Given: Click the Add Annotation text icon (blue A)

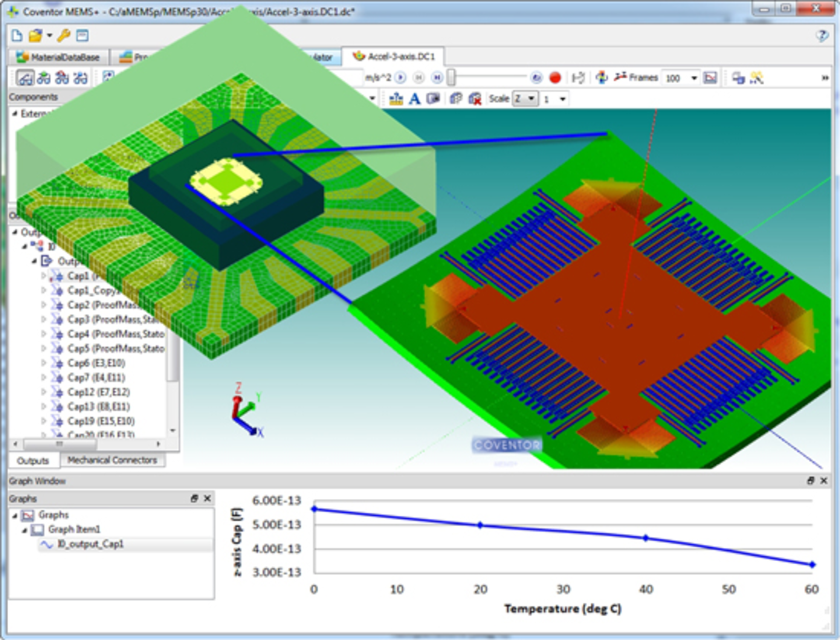Looking at the screenshot, I should (414, 99).
